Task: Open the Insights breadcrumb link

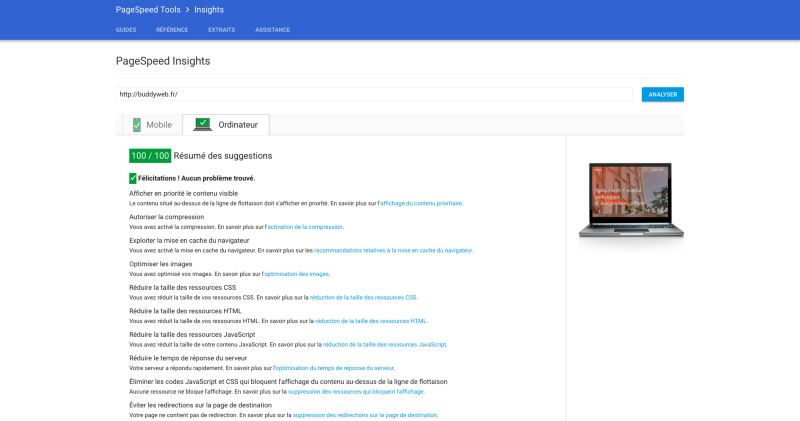Action: tap(209, 10)
